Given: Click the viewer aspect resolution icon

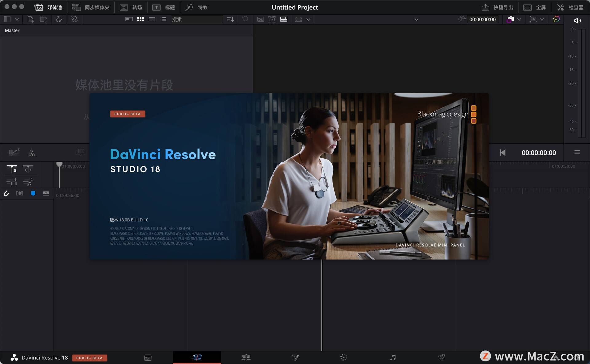Looking at the screenshot, I should [298, 19].
